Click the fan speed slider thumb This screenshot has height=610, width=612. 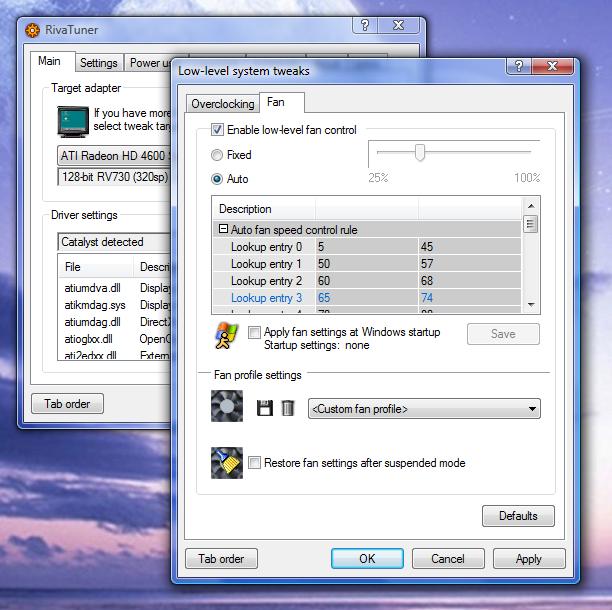[420, 152]
